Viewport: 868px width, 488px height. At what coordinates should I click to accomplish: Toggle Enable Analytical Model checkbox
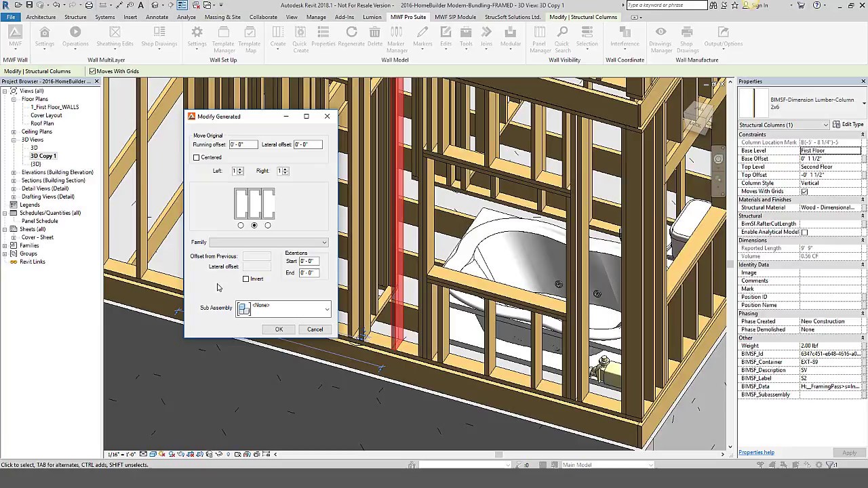(804, 232)
